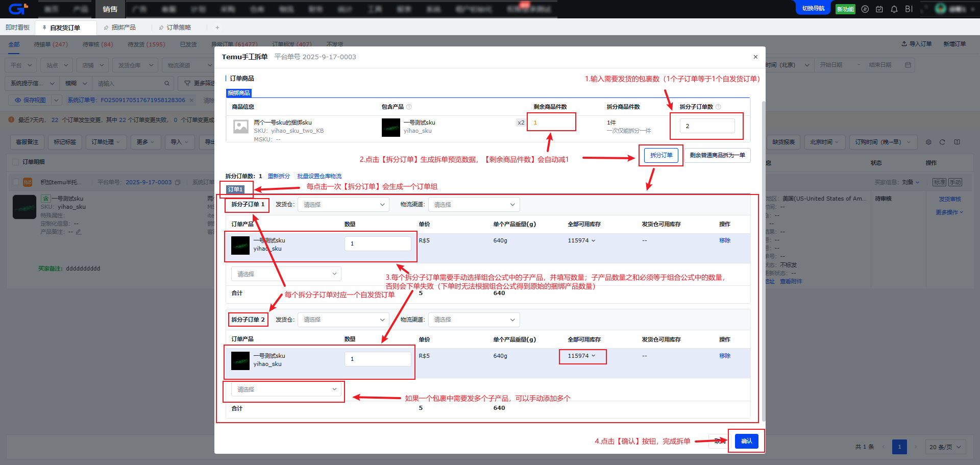Click the calendar check icon in header

pyautogui.click(x=879, y=9)
